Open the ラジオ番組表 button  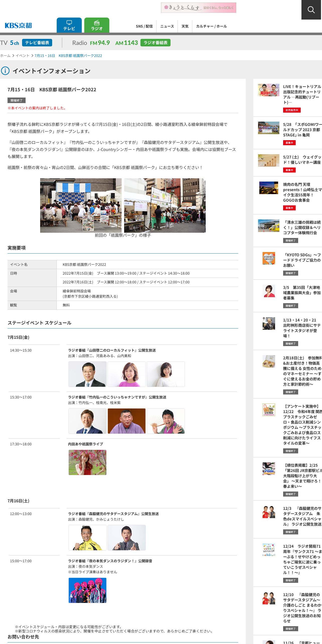pyautogui.click(x=155, y=43)
